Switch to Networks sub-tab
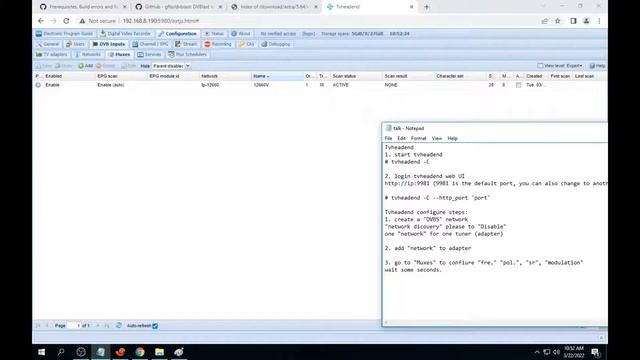 coord(88,54)
